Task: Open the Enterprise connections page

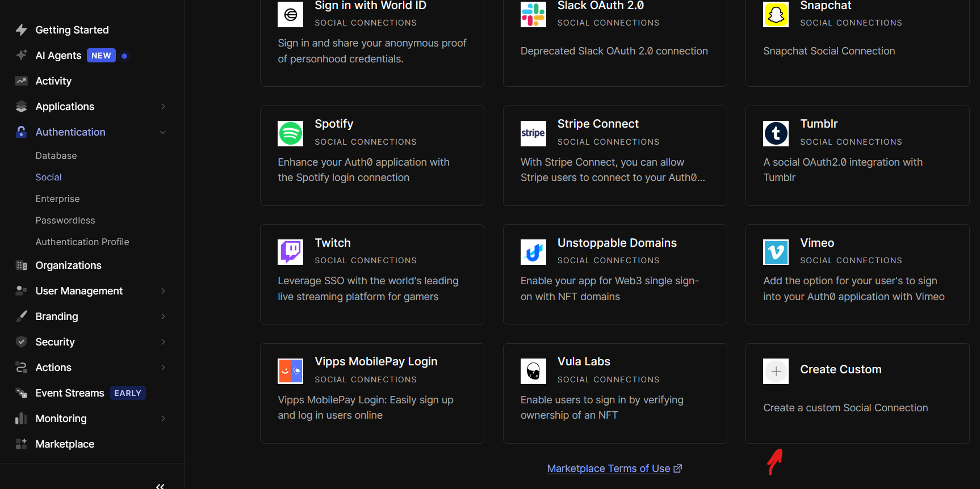Action: (x=57, y=199)
